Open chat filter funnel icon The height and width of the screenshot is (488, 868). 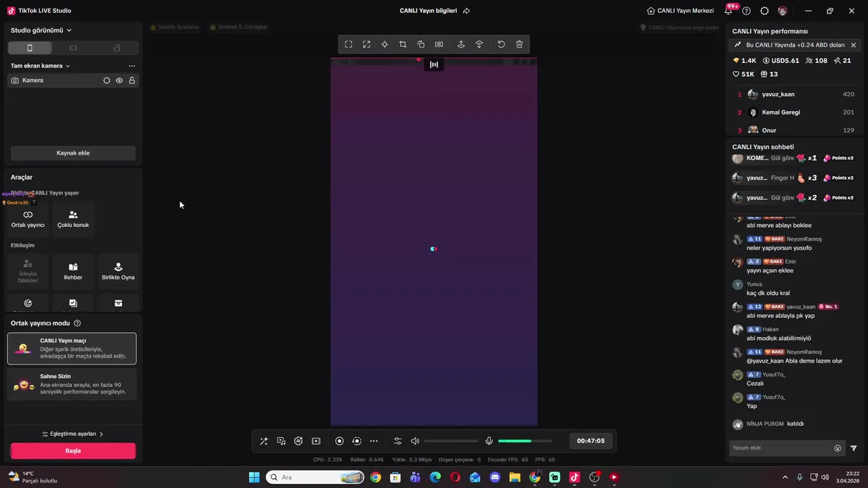click(854, 448)
